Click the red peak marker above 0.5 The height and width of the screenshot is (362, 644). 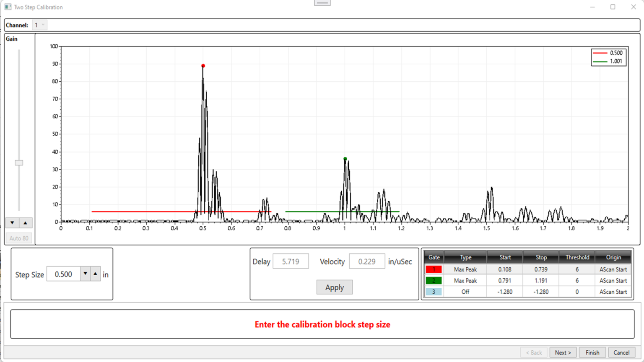coord(203,65)
